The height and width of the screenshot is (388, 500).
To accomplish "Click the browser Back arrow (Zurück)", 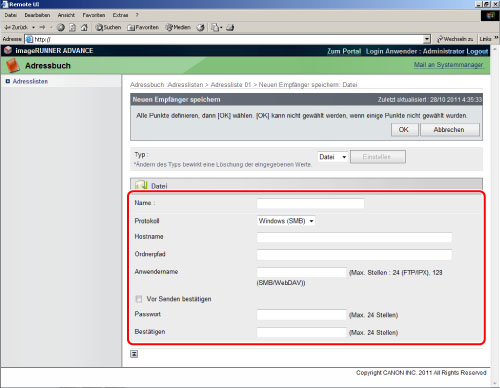I will (x=16, y=27).
